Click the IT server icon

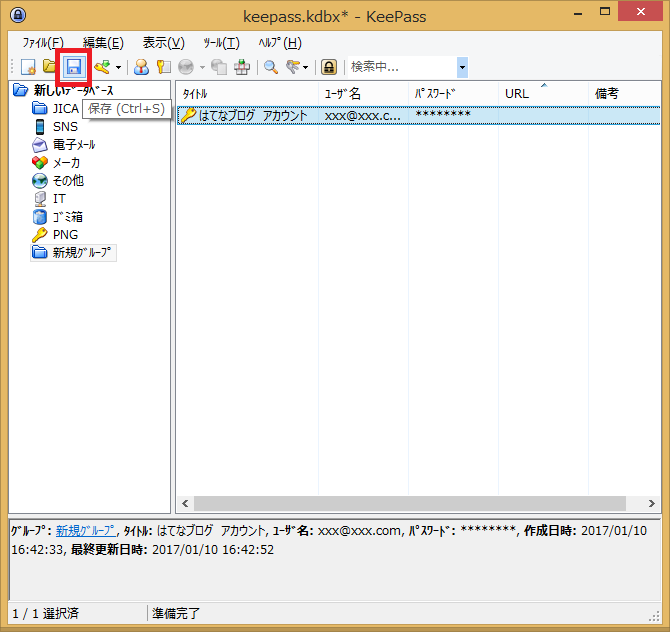(x=40, y=199)
